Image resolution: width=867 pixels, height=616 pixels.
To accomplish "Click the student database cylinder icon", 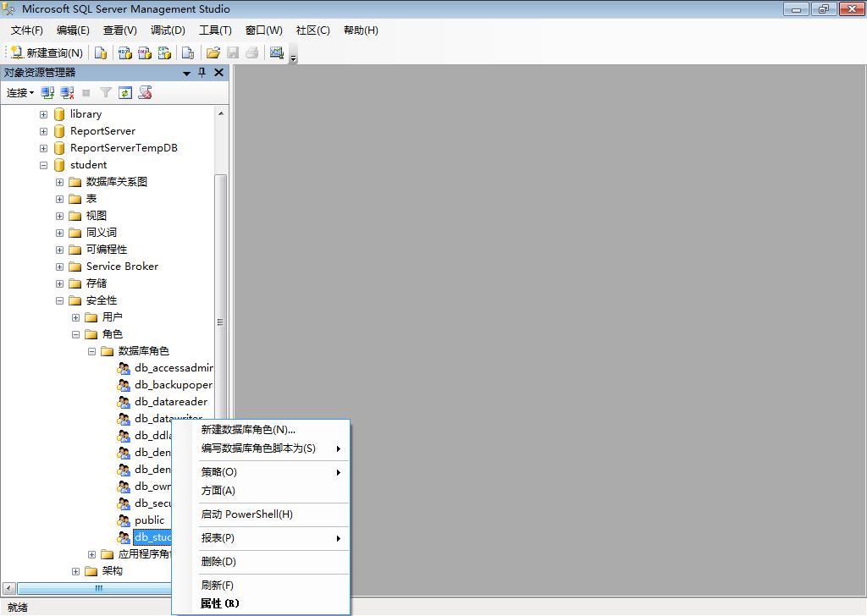I will [x=60, y=165].
